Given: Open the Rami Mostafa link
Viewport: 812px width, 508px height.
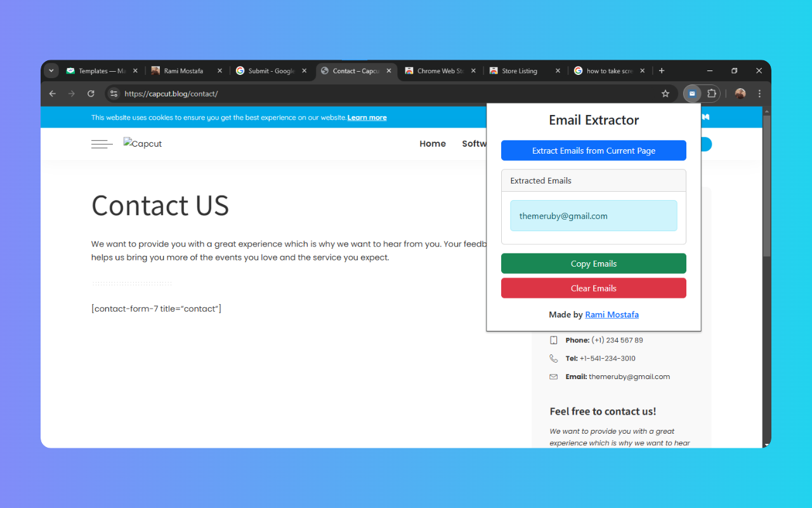Looking at the screenshot, I should pyautogui.click(x=612, y=314).
